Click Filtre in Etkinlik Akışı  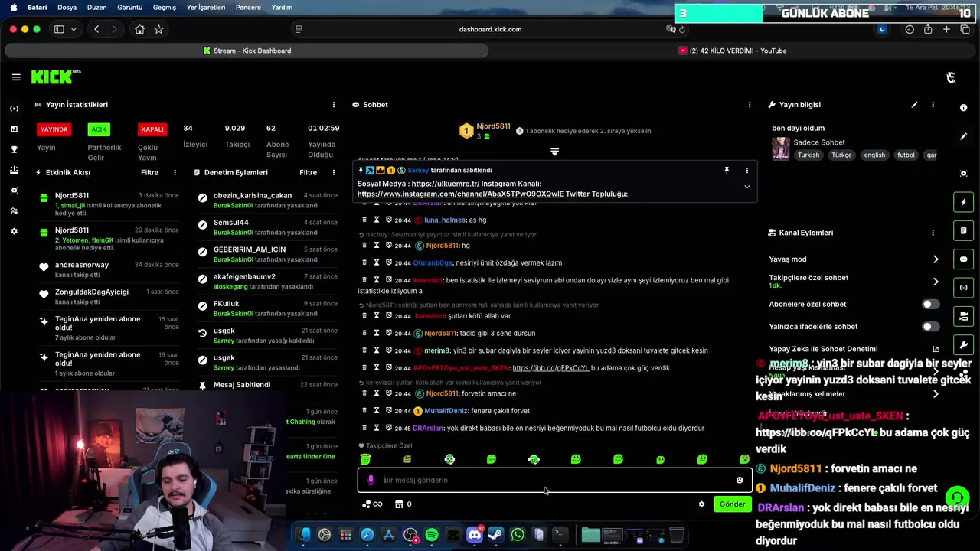coord(149,173)
